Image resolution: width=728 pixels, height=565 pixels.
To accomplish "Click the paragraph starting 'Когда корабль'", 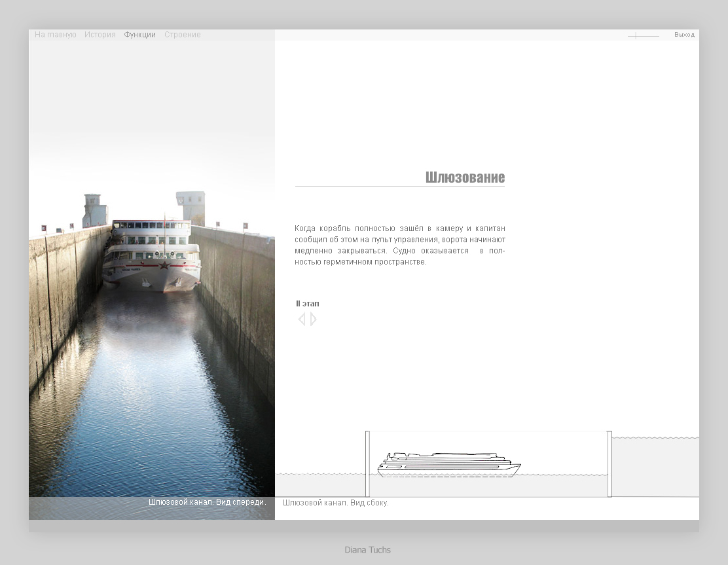I will (x=399, y=245).
